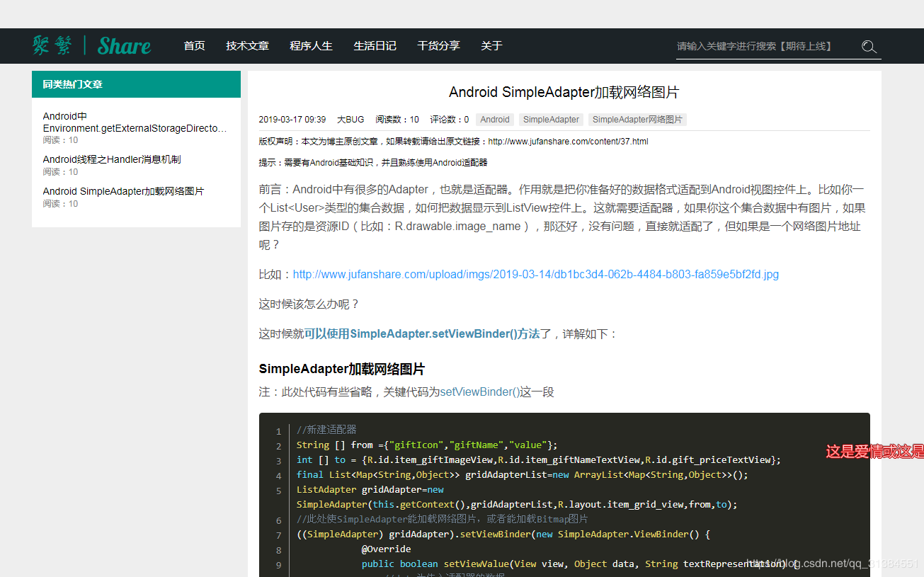This screenshot has height=577, width=924.
Task: Select the 干货分享 nav item
Action: pos(438,46)
